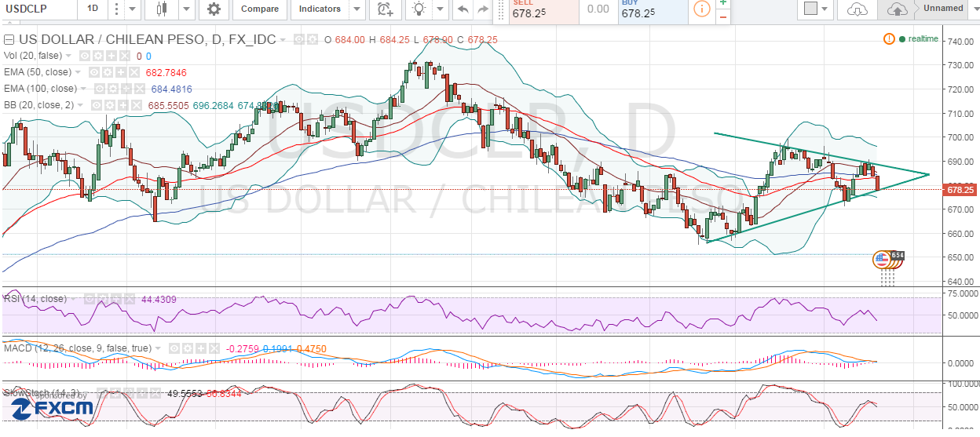980x437 pixels.
Task: Expand the BB (20, close, 2) legend arrow
Action: click(x=80, y=105)
